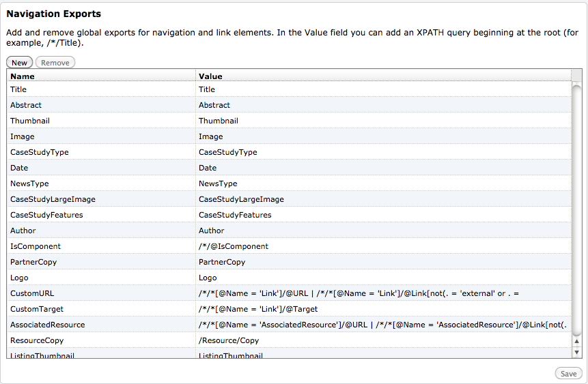Click the Save button
Viewport: 588px width, 384px height.
(x=568, y=374)
